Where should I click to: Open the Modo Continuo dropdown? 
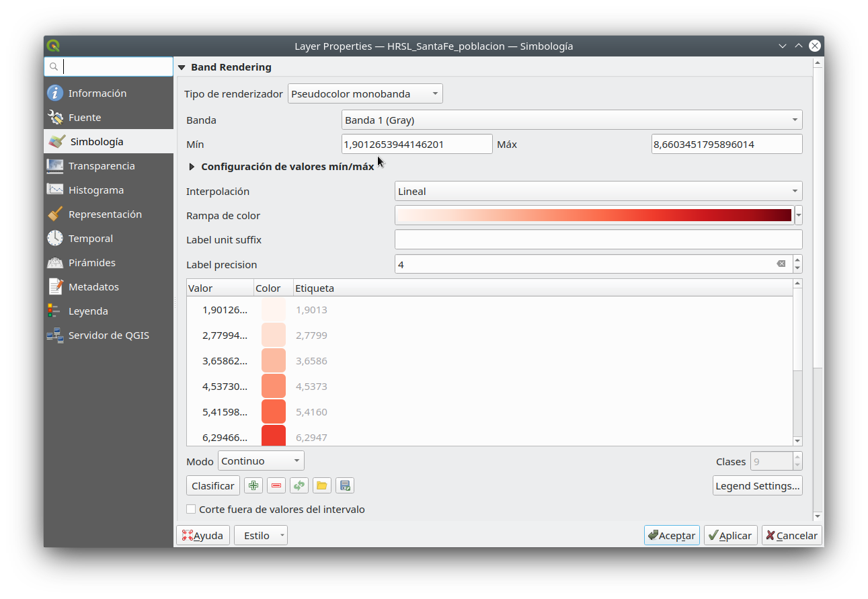coord(261,461)
